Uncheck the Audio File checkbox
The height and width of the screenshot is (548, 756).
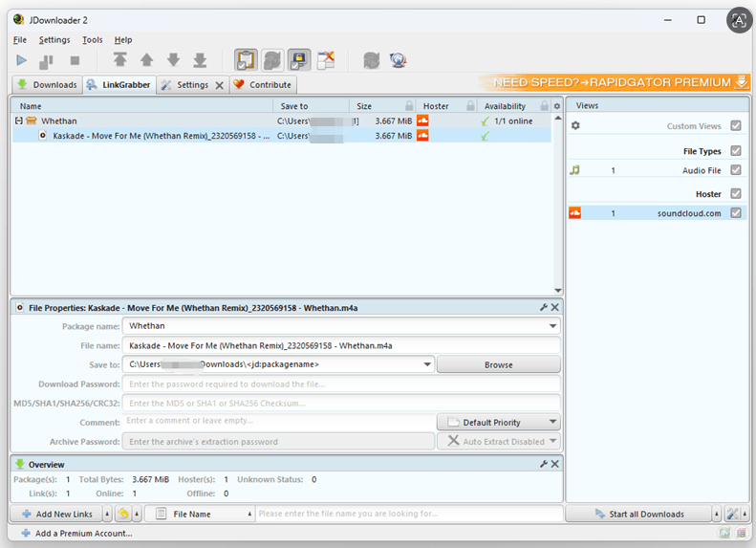click(736, 170)
